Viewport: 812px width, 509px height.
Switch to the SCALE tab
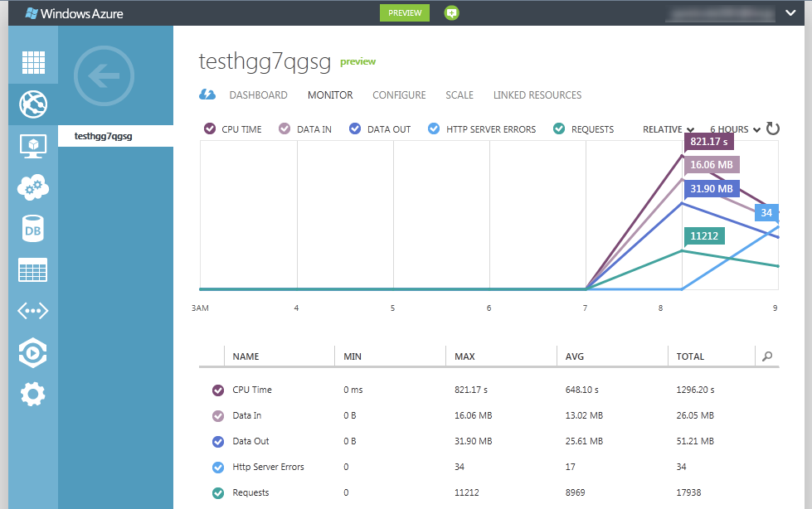[x=459, y=95]
